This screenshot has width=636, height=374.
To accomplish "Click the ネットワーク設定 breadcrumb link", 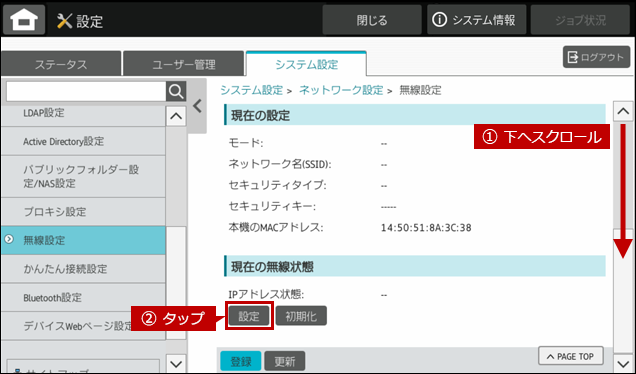I will [341, 90].
